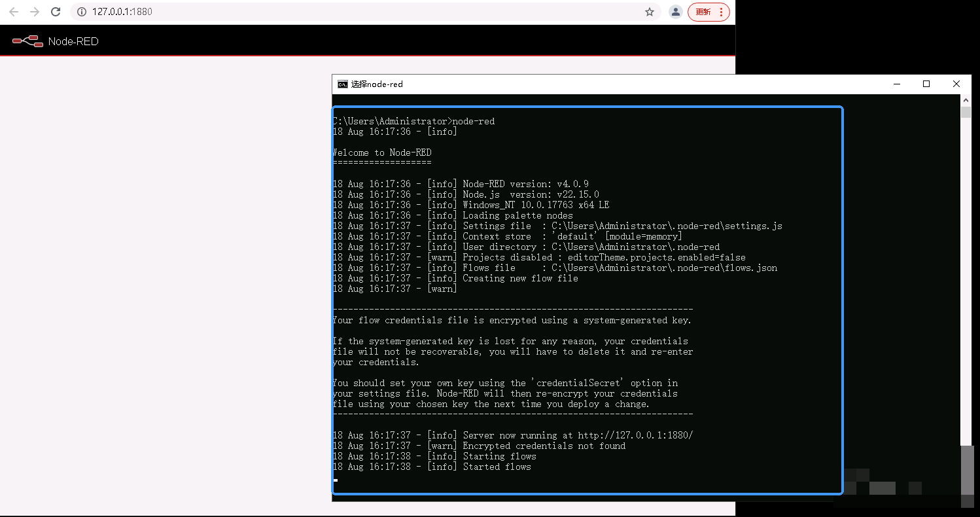Click the cmd icon in the console title bar
This screenshot has height=517, width=980.
tap(343, 84)
